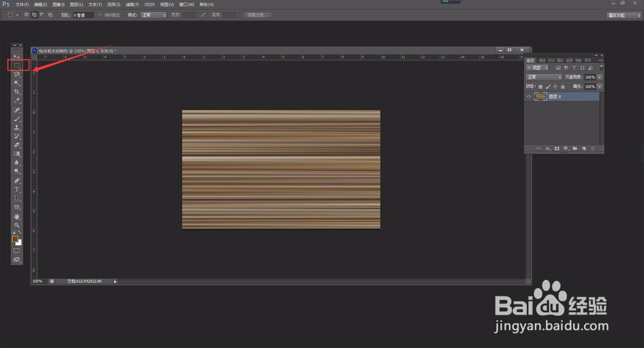Turn layer filtering on or off switch
The image size is (644, 348).
pyautogui.click(x=601, y=68)
